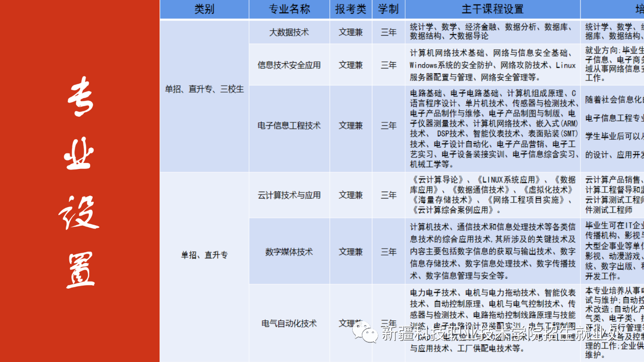Viewport: 644px width, 362px height.
Task: Click the 主干课程设置 column header
Action: pyautogui.click(x=493, y=9)
